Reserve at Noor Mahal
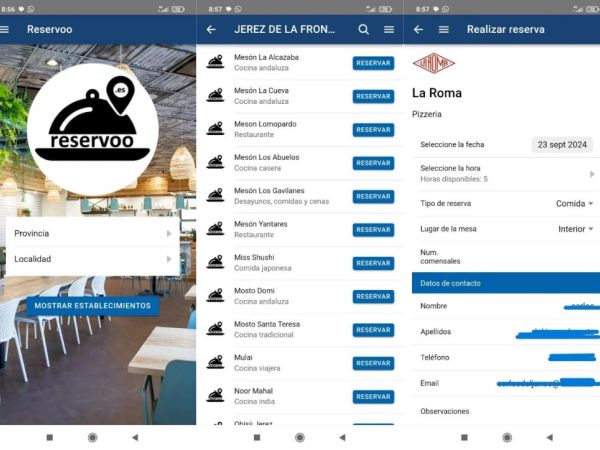 [373, 397]
